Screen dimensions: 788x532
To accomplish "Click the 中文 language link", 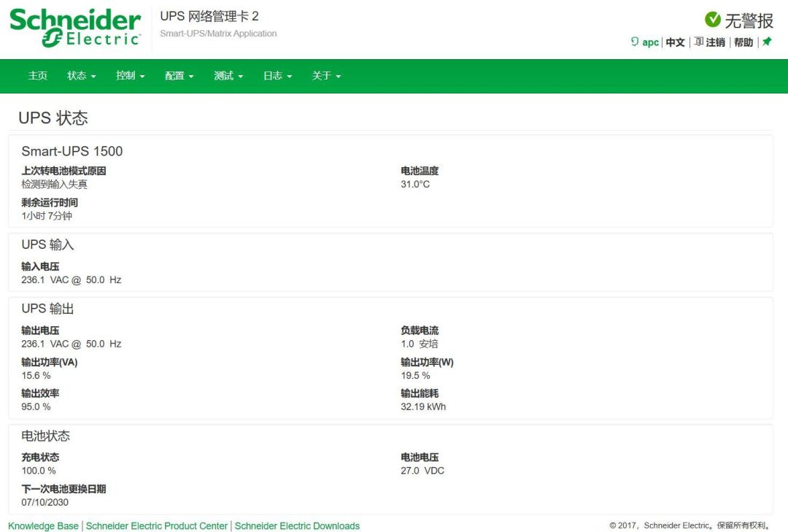I will point(676,42).
